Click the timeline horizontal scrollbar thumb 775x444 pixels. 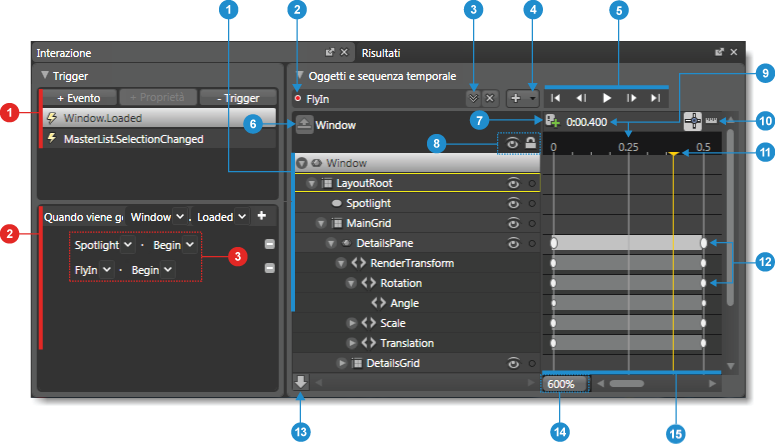[x=627, y=383]
